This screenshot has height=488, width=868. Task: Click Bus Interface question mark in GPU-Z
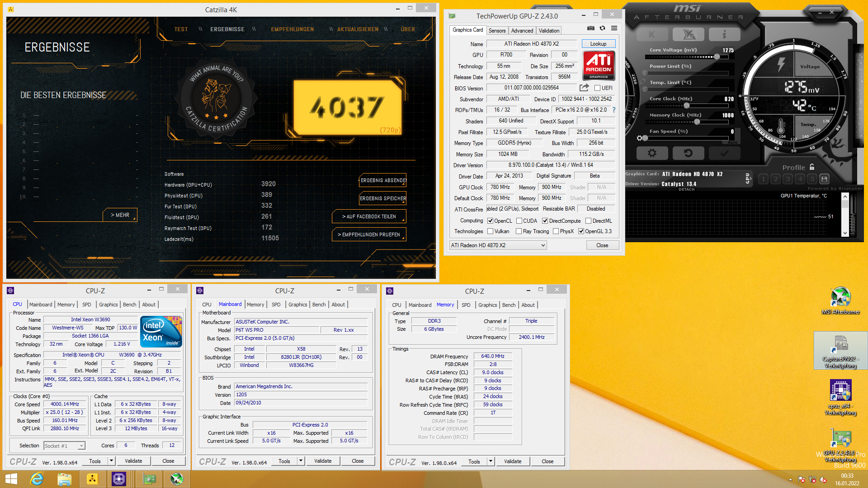(613, 110)
